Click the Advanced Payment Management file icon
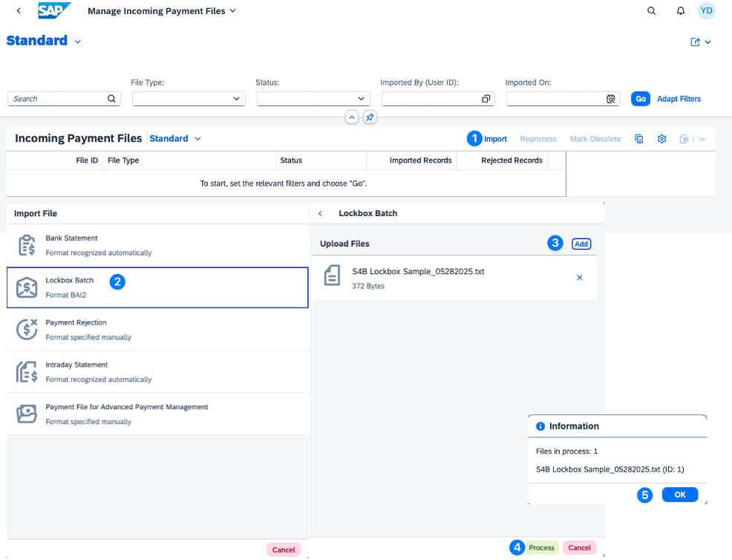 coord(27,414)
